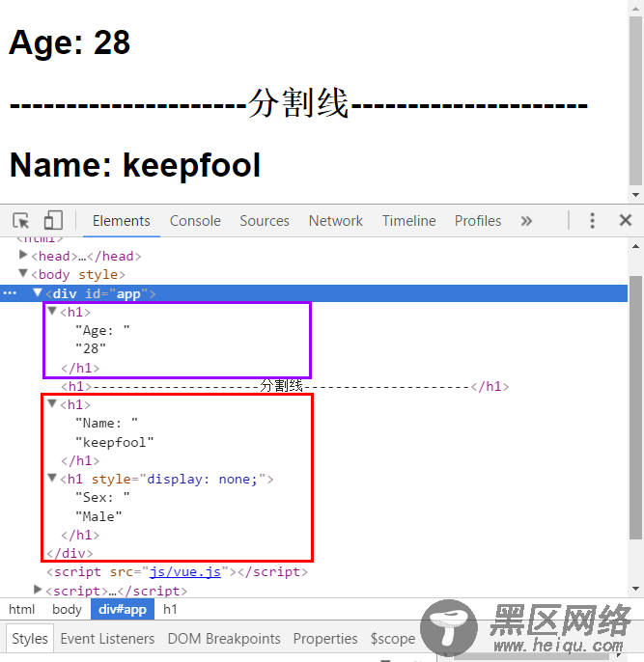Open the Network tab
The image size is (644, 662).
click(x=336, y=221)
